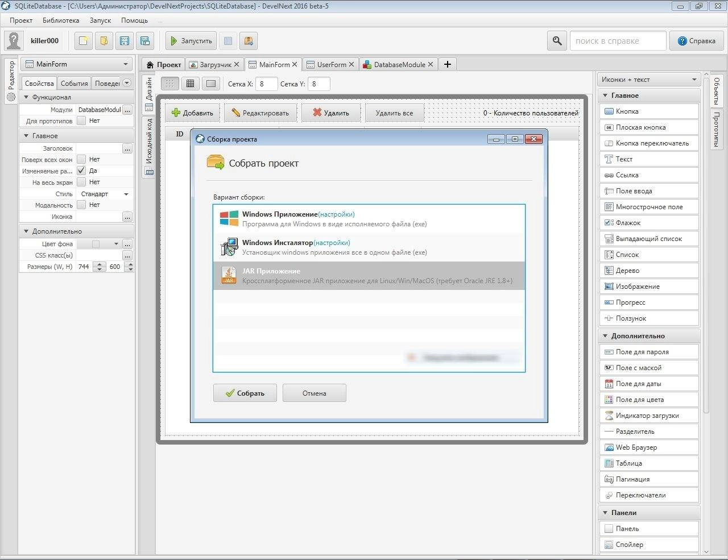Open настройки link for Windows Инсталятор
728x560 pixels.
click(x=332, y=243)
